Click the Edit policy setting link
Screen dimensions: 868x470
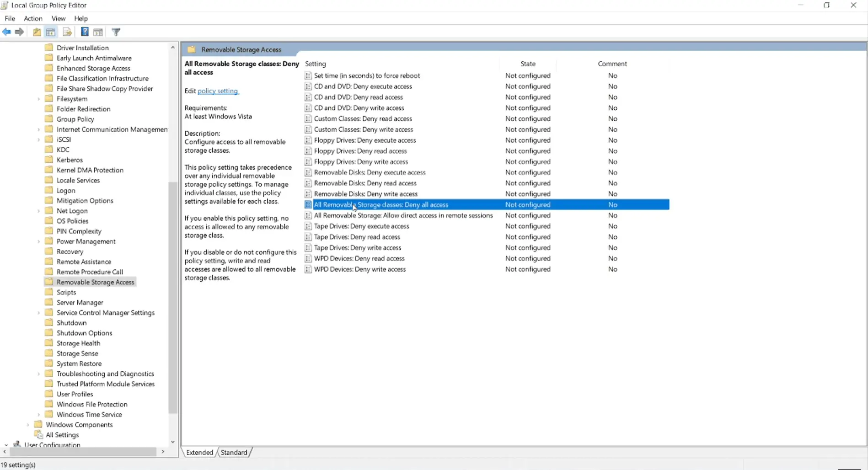pyautogui.click(x=218, y=91)
